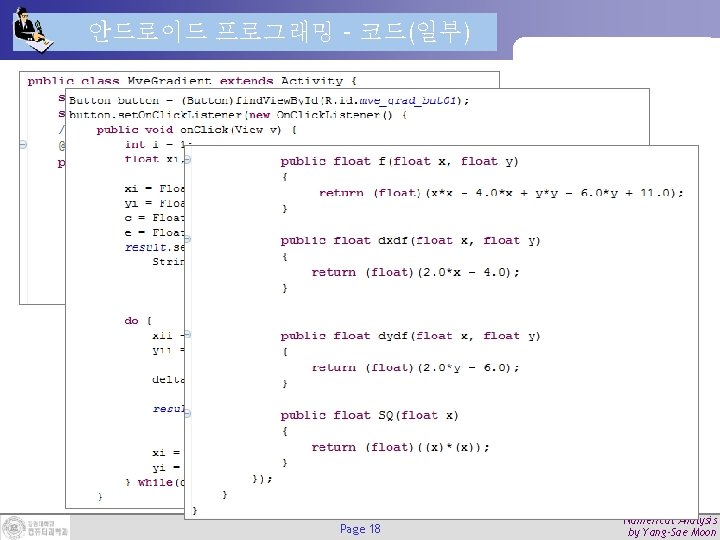720x540 pixels.
Task: Click the Korean slide title text
Action: coord(279,32)
